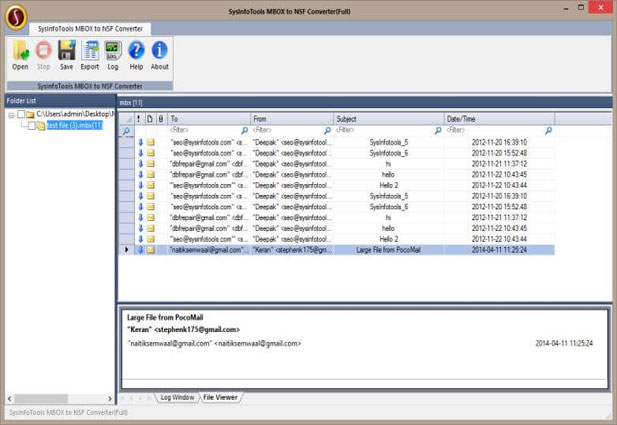617x425 pixels.
Task: Click the row indicator arrow of selected message
Action: tap(126, 249)
